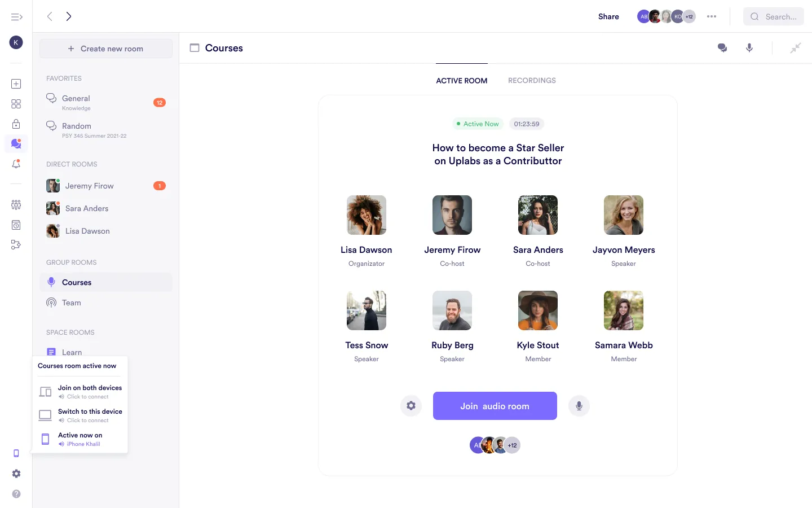This screenshot has height=508, width=812.
Task: Expand the sidebar menu toggle at top left
Action: [16, 17]
